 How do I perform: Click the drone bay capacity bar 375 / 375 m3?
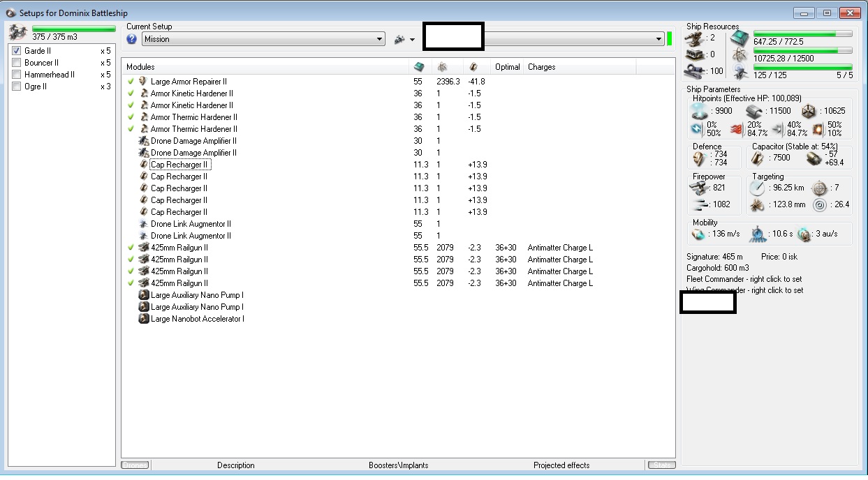pyautogui.click(x=74, y=29)
